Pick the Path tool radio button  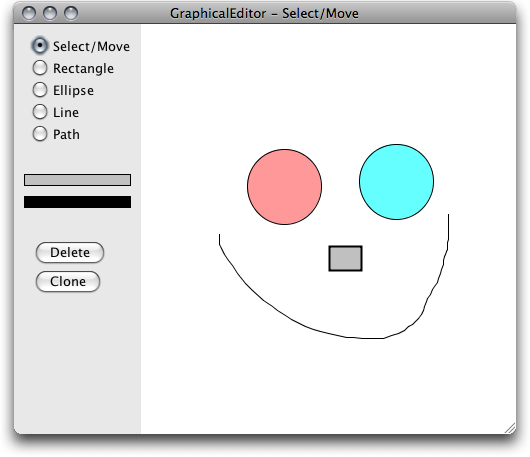(40, 134)
